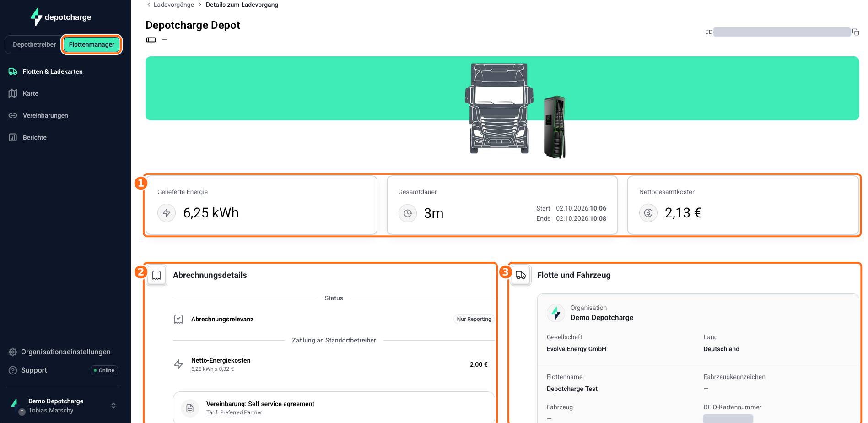Screen dimensions: 868x423
Task: Click the depotcharge lightning logo
Action: click(x=36, y=17)
